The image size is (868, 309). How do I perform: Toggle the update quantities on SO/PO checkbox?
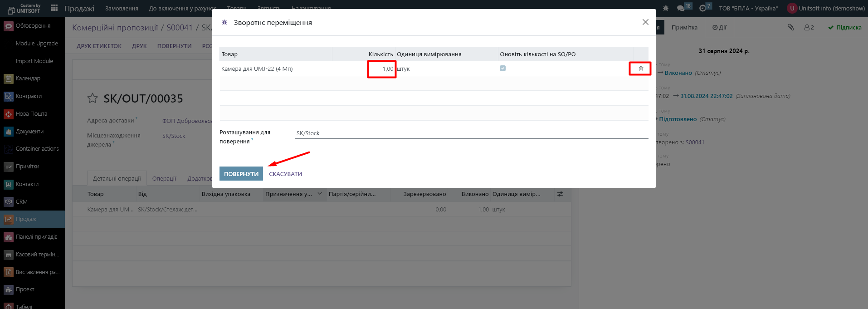[x=502, y=69]
